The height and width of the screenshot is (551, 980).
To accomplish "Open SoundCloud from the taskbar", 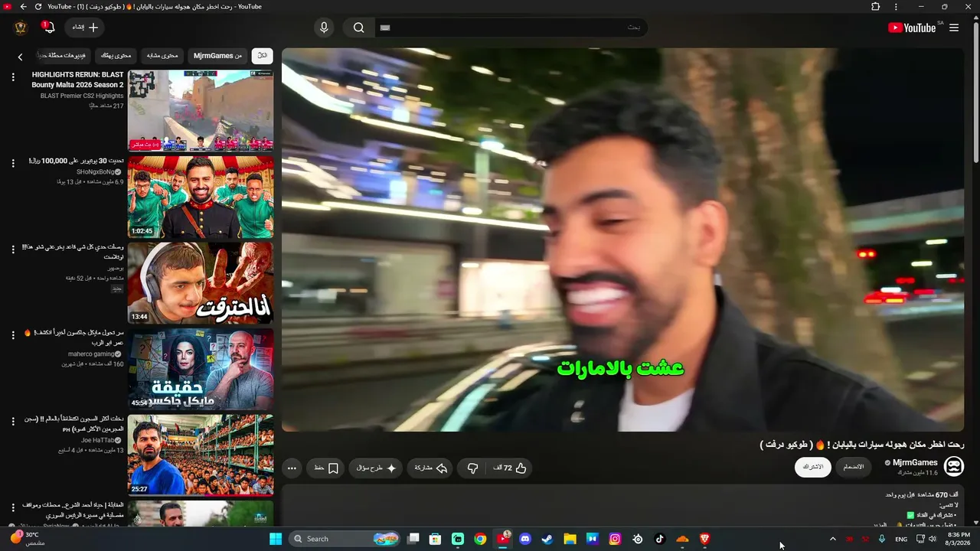I will [x=682, y=539].
